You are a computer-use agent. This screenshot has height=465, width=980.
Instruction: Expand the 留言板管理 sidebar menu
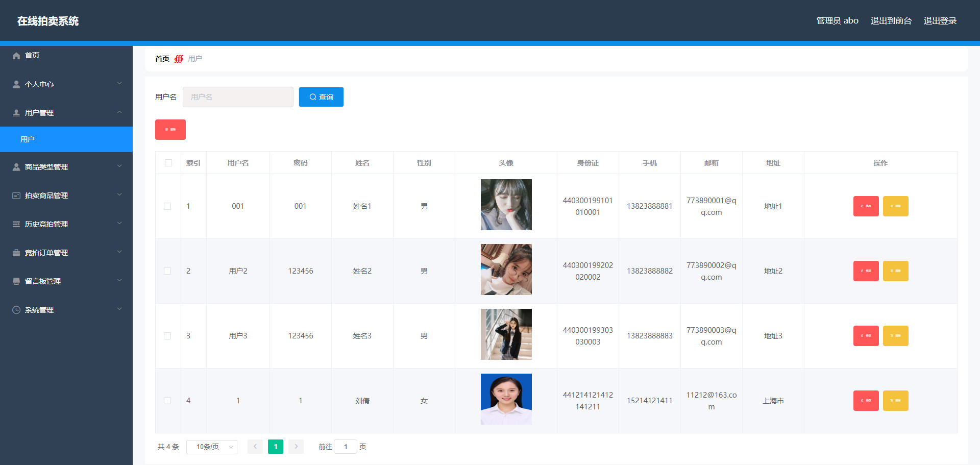pyautogui.click(x=66, y=281)
